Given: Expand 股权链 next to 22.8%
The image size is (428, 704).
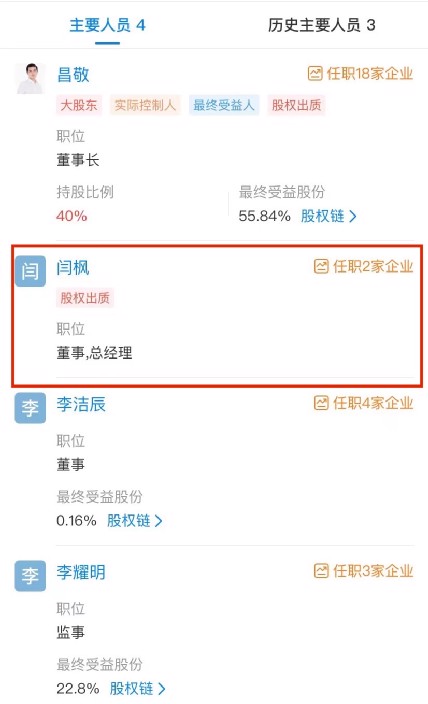Looking at the screenshot, I should [138, 688].
